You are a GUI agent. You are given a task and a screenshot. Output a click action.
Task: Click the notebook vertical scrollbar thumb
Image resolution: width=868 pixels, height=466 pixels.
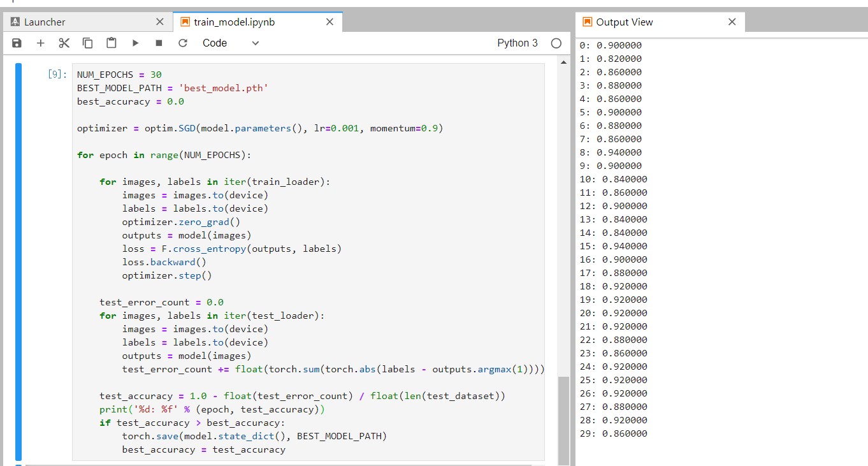click(563, 420)
